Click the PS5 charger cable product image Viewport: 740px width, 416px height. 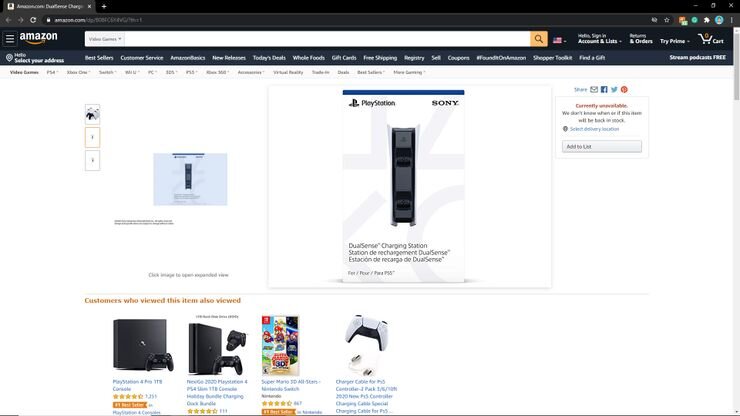click(x=366, y=345)
